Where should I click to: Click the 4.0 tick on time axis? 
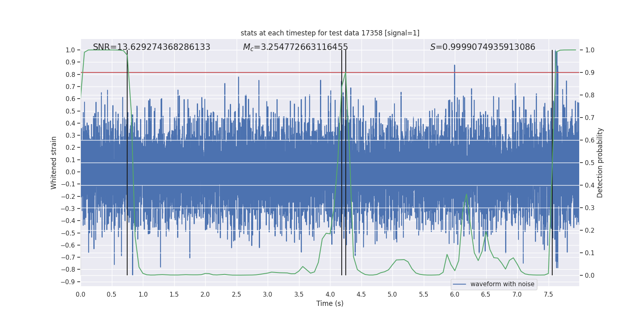coord(330,294)
